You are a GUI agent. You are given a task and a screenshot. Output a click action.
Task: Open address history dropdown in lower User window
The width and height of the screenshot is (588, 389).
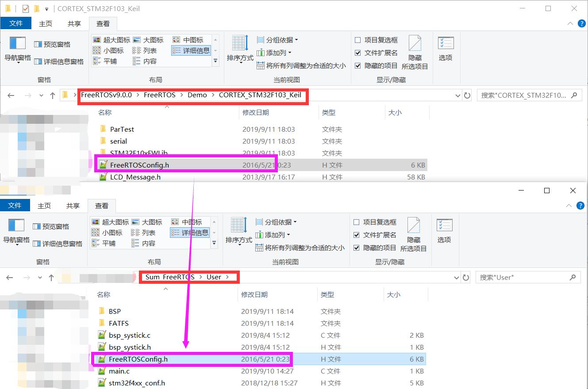pos(457,277)
